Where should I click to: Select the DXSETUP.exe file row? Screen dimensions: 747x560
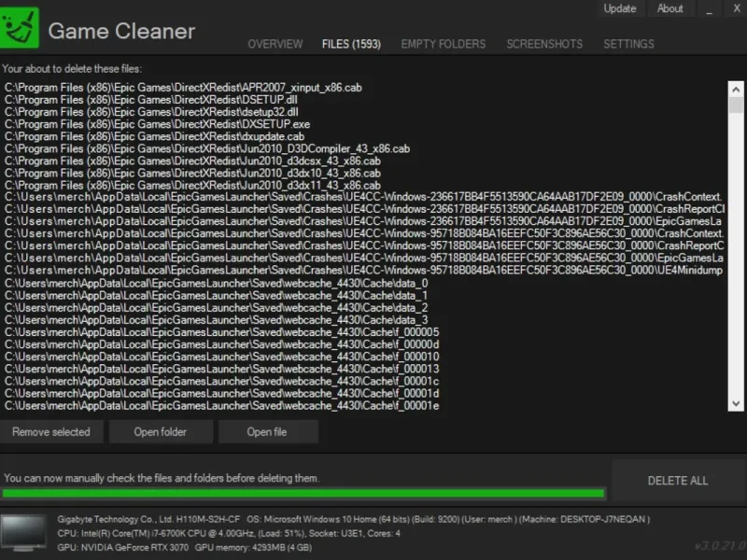coord(365,124)
